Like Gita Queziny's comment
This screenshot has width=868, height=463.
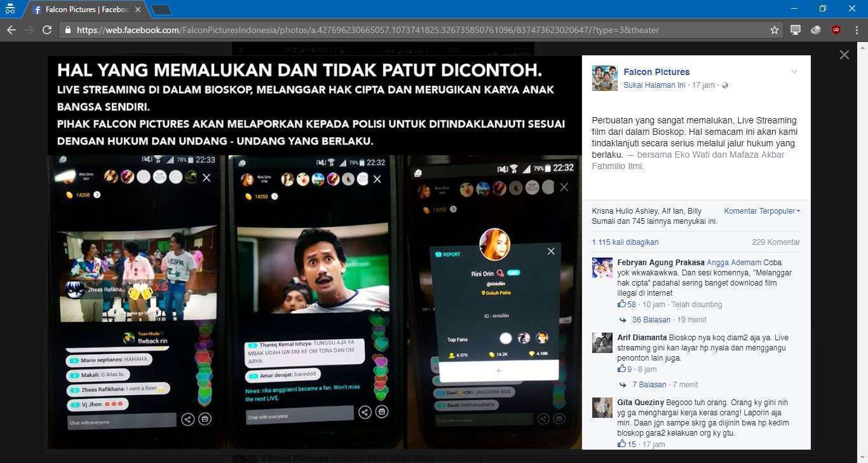point(621,444)
